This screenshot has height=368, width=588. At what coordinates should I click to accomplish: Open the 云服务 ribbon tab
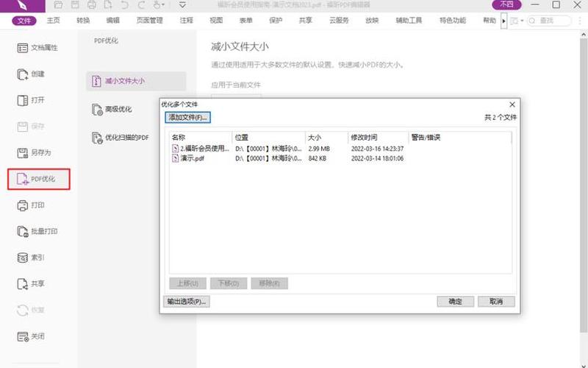pyautogui.click(x=339, y=21)
